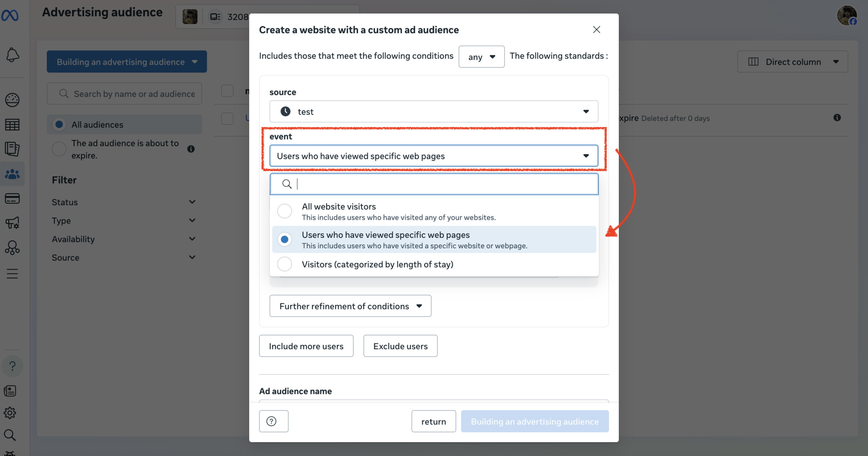Click the Include more users button
This screenshot has width=868, height=456.
click(x=306, y=346)
